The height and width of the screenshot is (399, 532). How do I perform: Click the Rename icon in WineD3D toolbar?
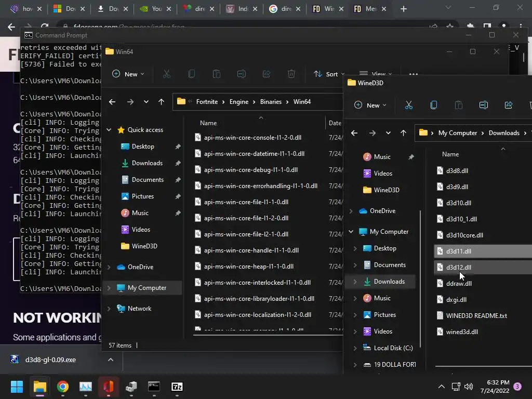484,105
